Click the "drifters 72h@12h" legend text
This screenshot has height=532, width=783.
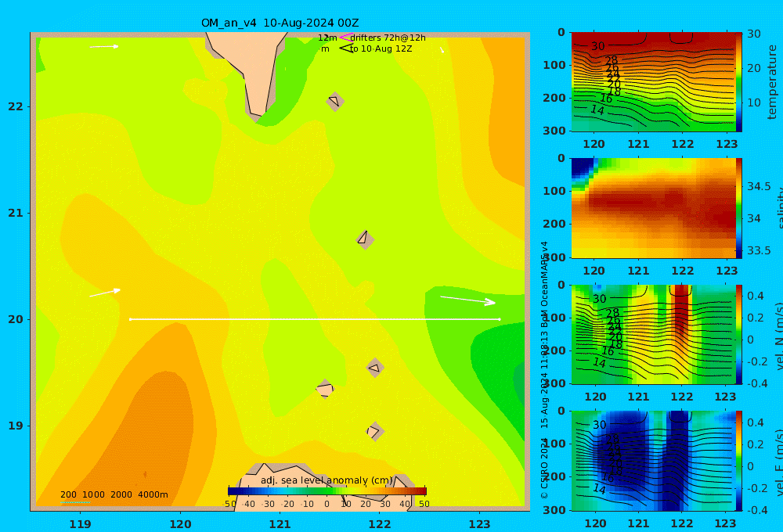[x=388, y=38]
